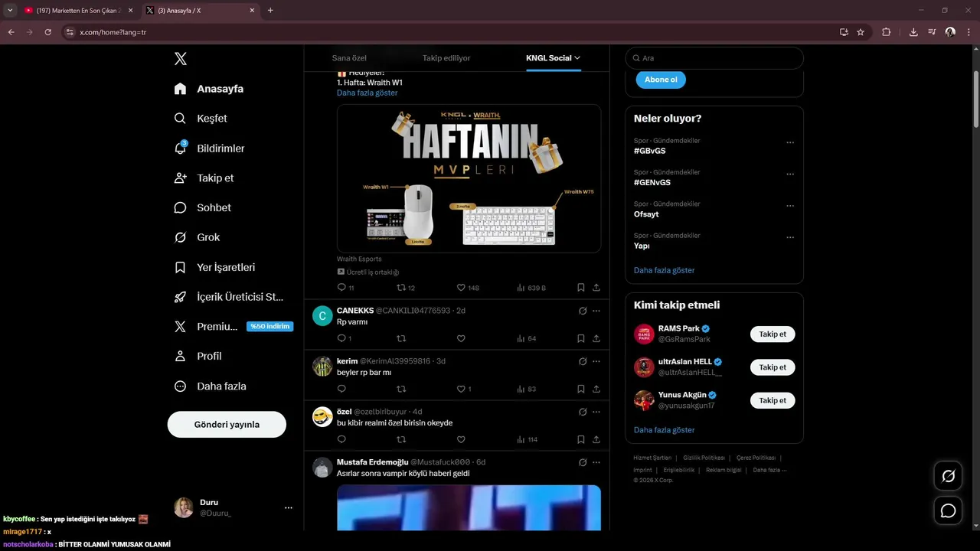Image resolution: width=980 pixels, height=551 pixels.
Task: Reply to Wraith Esports post
Action: tap(341, 288)
